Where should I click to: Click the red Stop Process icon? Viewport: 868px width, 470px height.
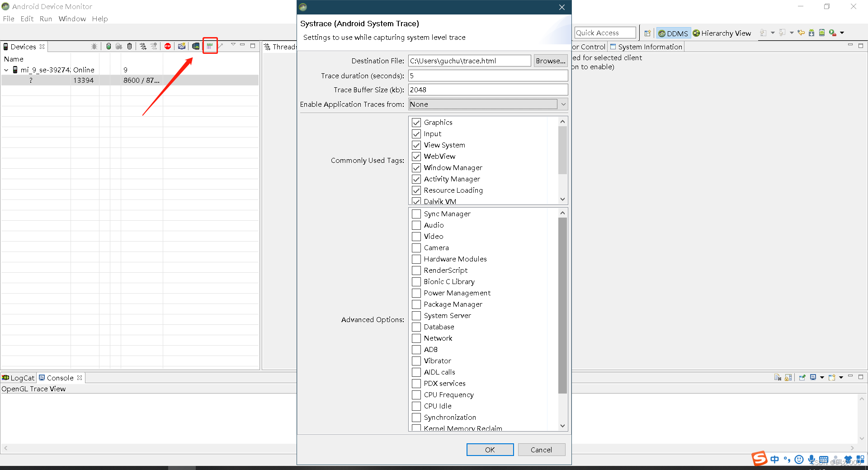click(x=168, y=46)
